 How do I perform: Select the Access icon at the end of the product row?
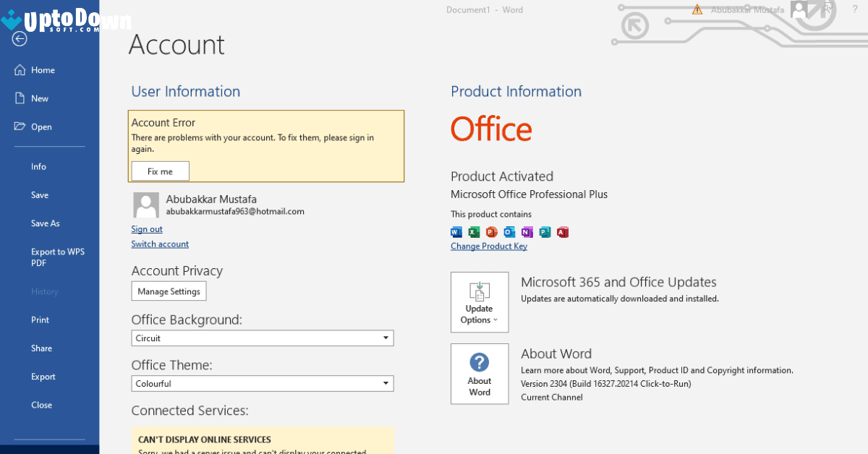click(563, 232)
